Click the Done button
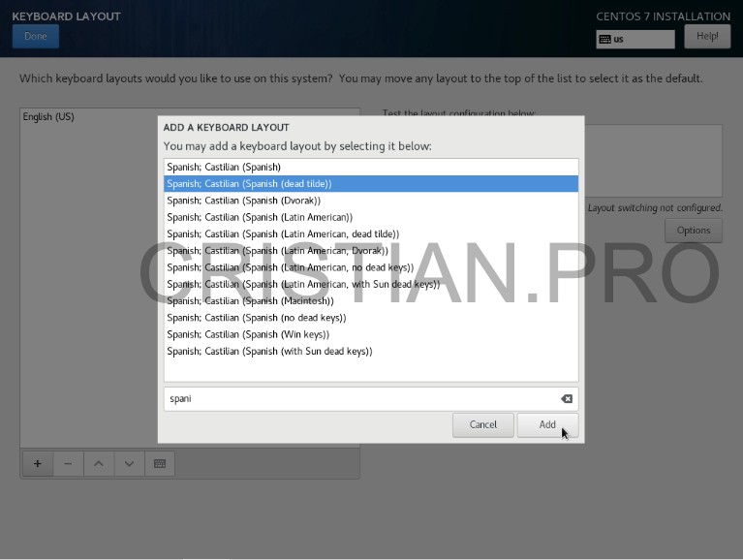The image size is (743, 560). pyautogui.click(x=36, y=36)
